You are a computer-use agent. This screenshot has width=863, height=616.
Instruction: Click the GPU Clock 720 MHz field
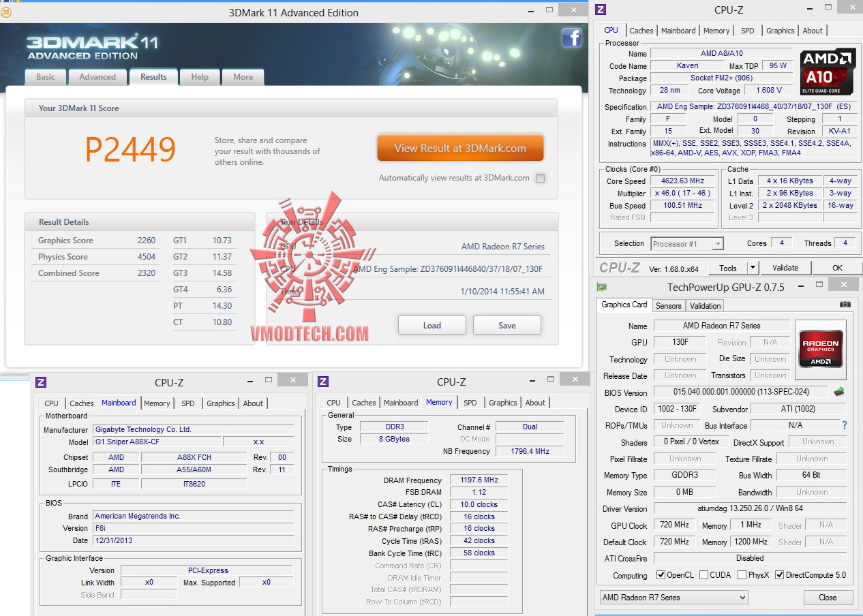[674, 525]
